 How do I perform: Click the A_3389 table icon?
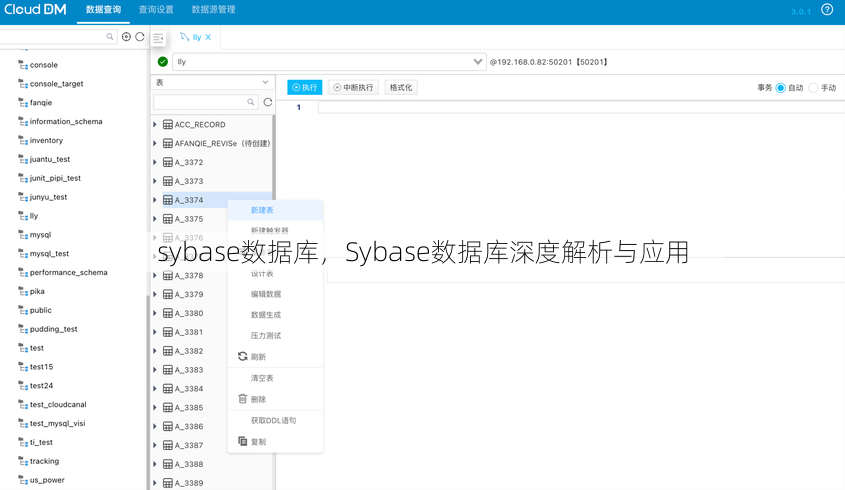tap(168, 483)
